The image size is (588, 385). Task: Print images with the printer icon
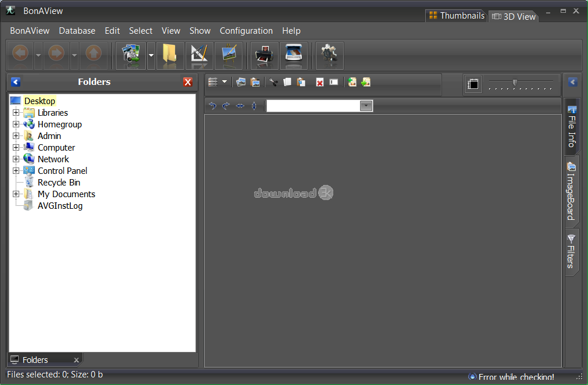(x=265, y=55)
